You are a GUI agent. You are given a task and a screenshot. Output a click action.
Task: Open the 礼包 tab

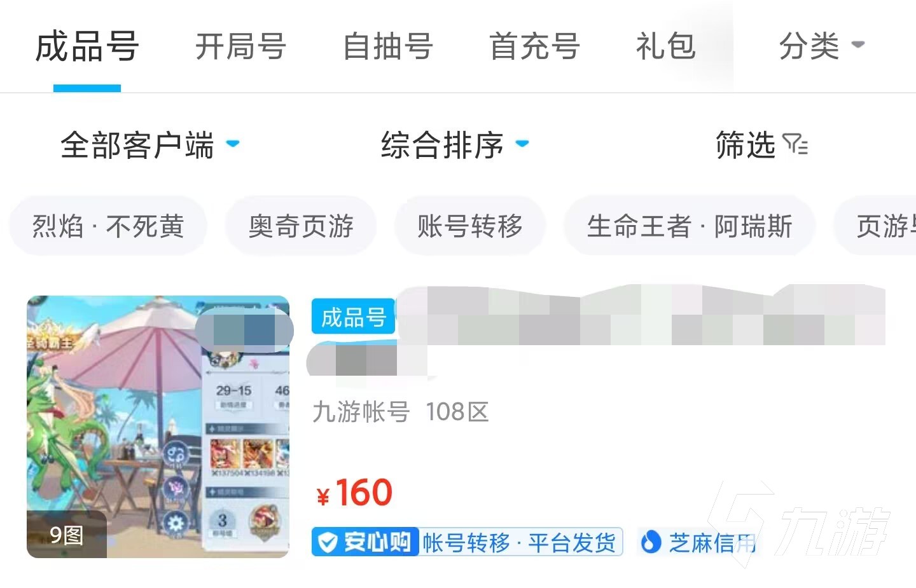tap(665, 46)
